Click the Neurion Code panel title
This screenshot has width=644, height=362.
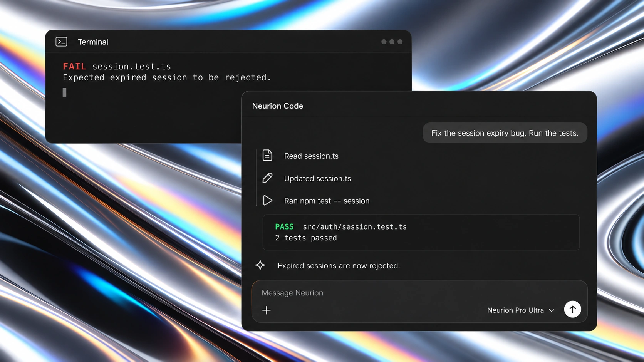coord(277,106)
